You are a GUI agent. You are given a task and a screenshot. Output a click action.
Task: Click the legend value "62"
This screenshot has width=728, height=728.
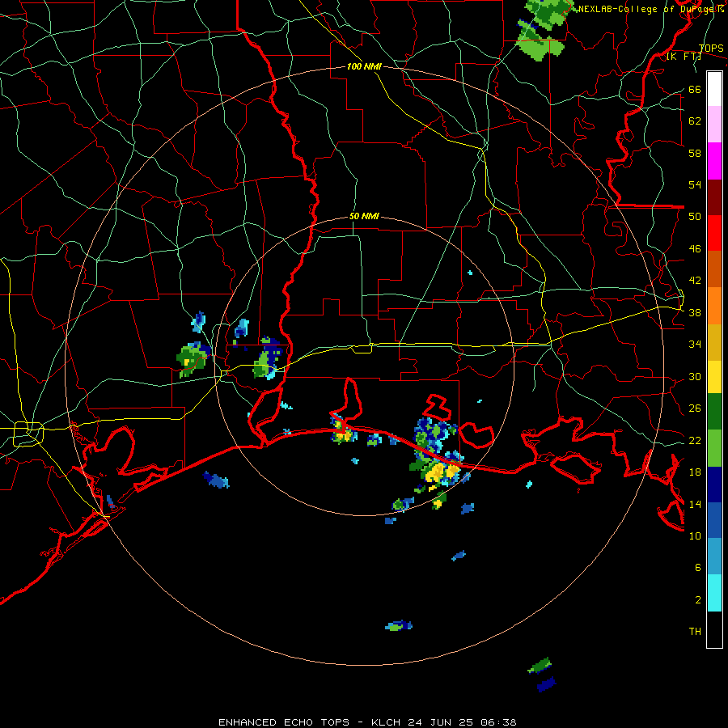click(x=695, y=121)
